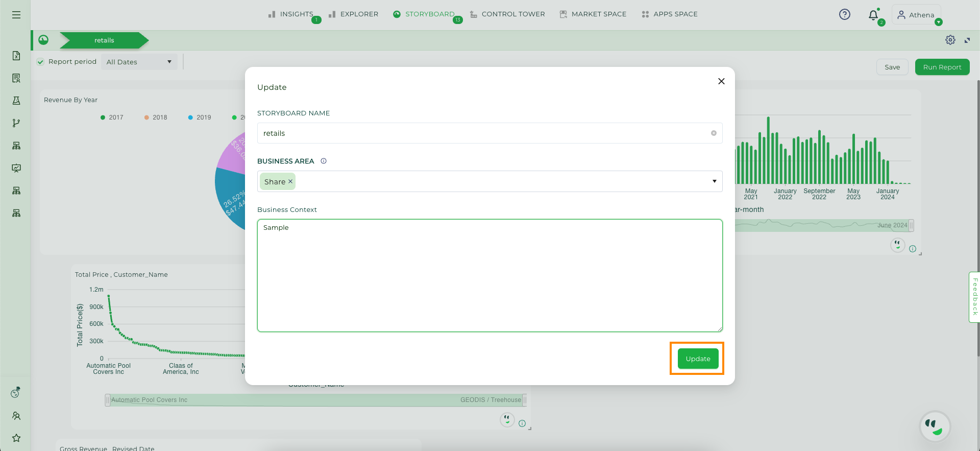Remove the Share tag
Screen dimensions: 980x451
[290, 181]
